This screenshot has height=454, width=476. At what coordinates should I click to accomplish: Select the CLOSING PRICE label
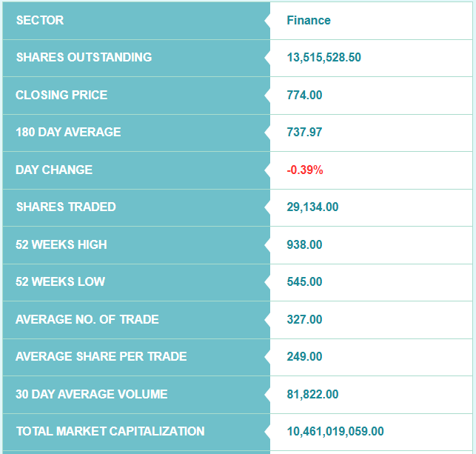[x=61, y=96]
